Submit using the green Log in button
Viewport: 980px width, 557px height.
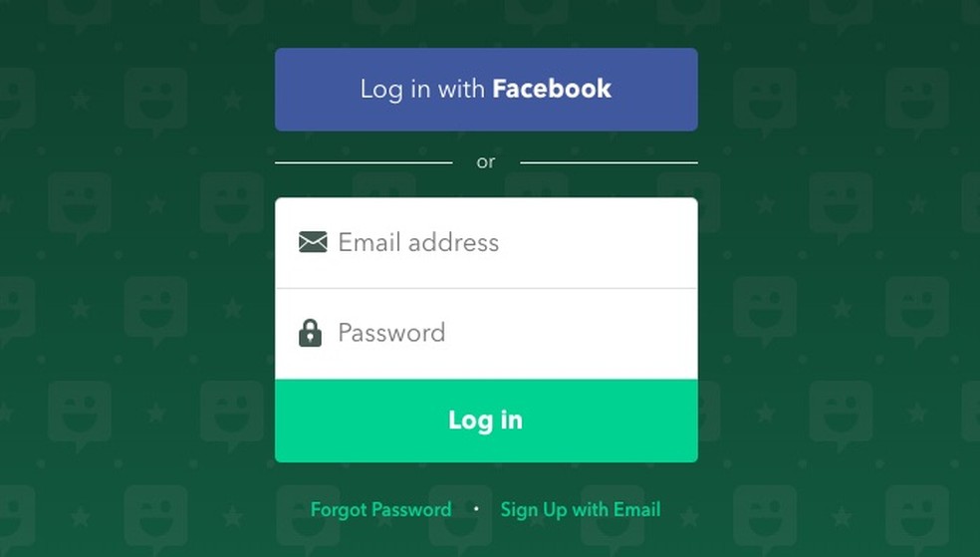click(x=486, y=420)
